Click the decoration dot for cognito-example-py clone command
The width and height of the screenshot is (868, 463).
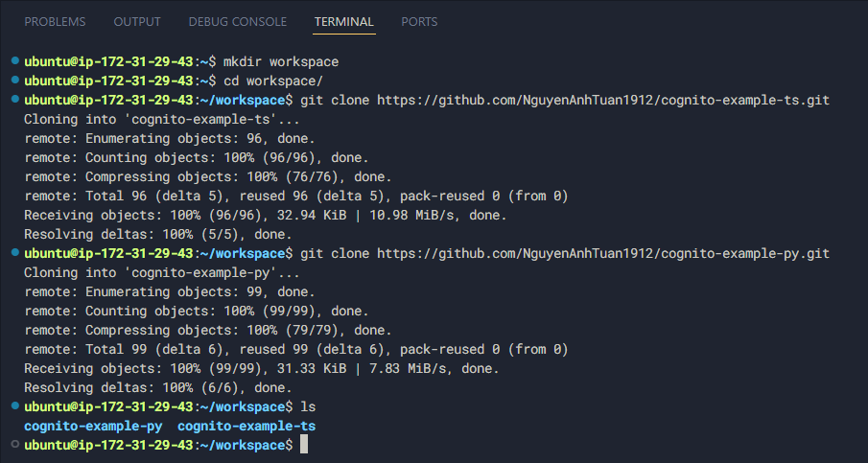[14, 253]
